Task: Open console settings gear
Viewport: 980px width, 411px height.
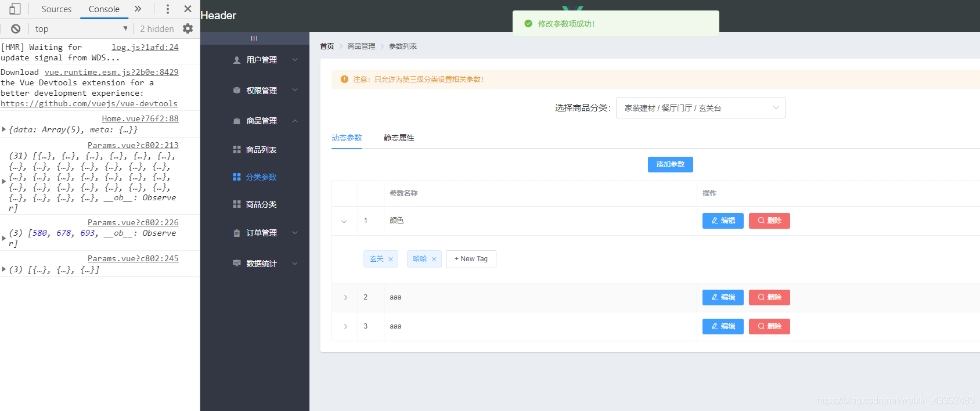Action: [x=188, y=28]
